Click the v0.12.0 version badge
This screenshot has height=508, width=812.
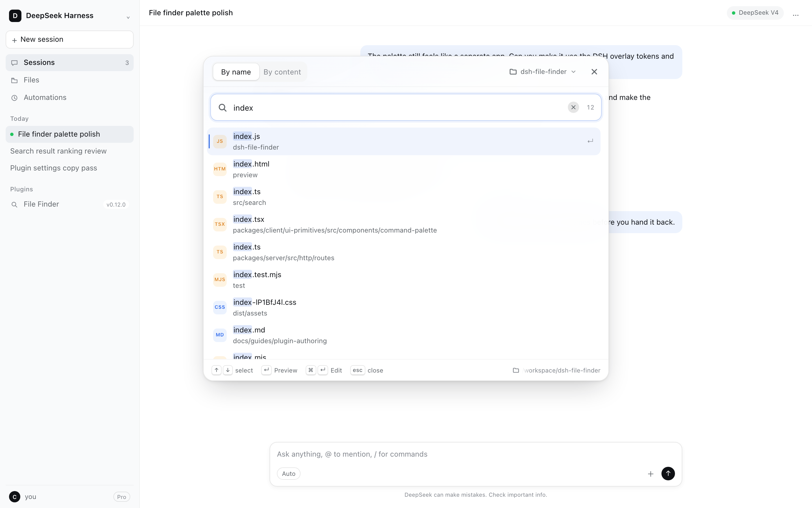(x=116, y=204)
